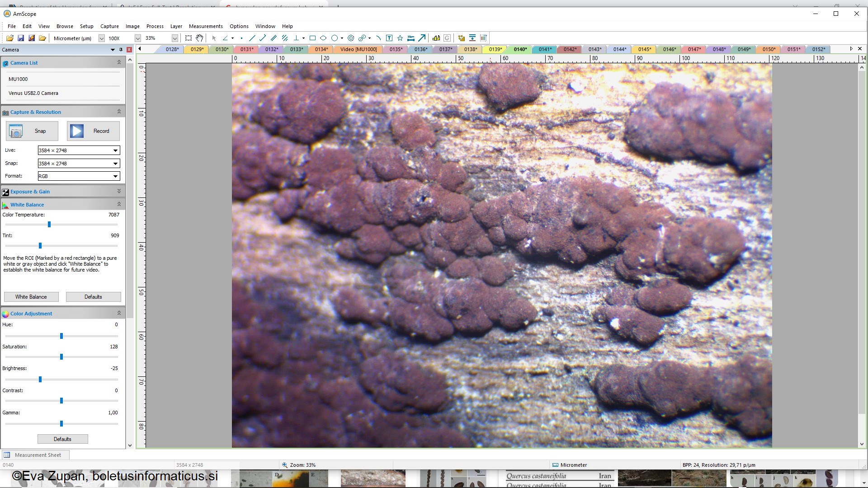Image resolution: width=868 pixels, height=488 pixels.
Task: Select the ellipse measurement tool
Action: 323,38
